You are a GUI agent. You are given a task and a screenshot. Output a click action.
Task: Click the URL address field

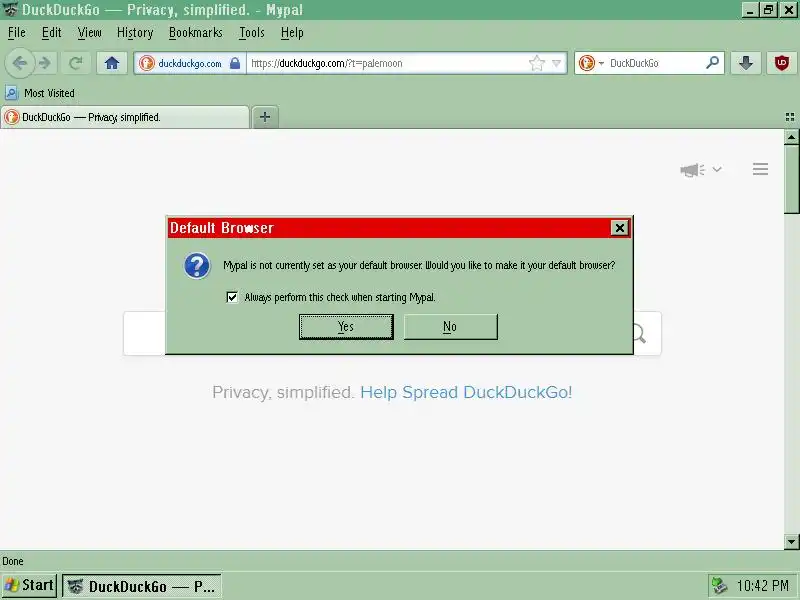[x=388, y=63]
